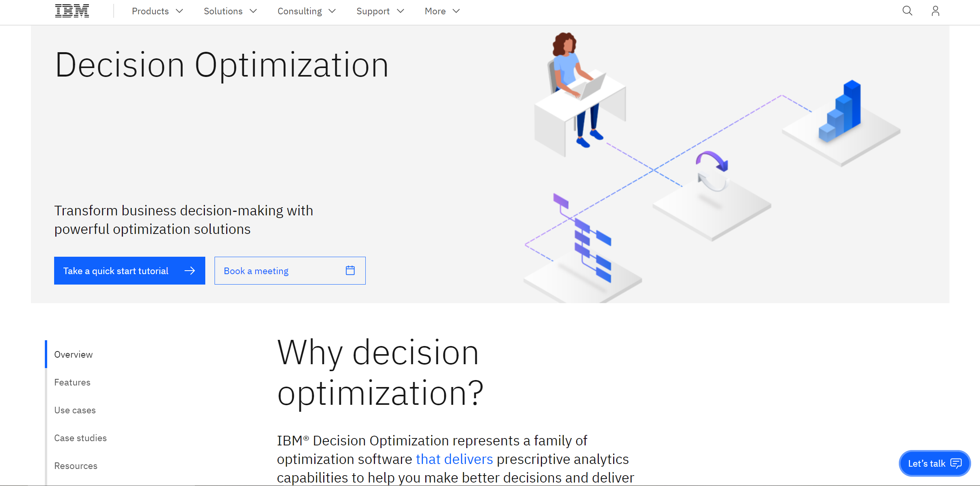The image size is (980, 486).
Task: Click the Book a meeting button
Action: pos(290,271)
